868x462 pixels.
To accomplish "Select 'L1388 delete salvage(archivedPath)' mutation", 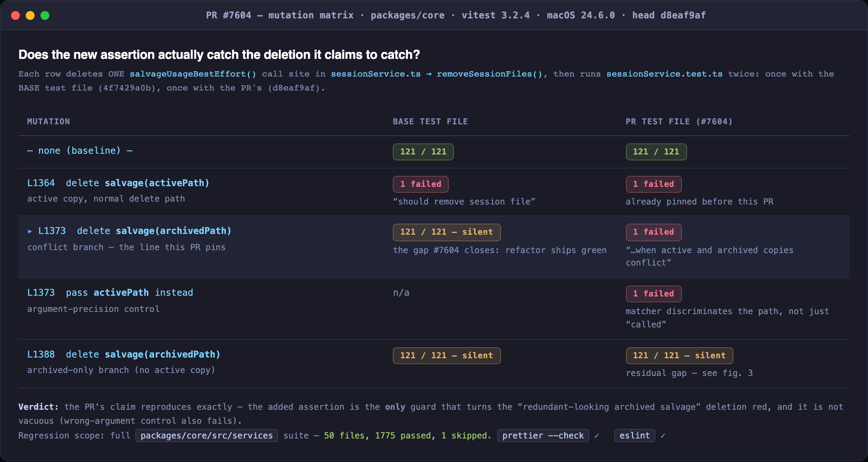I will point(124,355).
